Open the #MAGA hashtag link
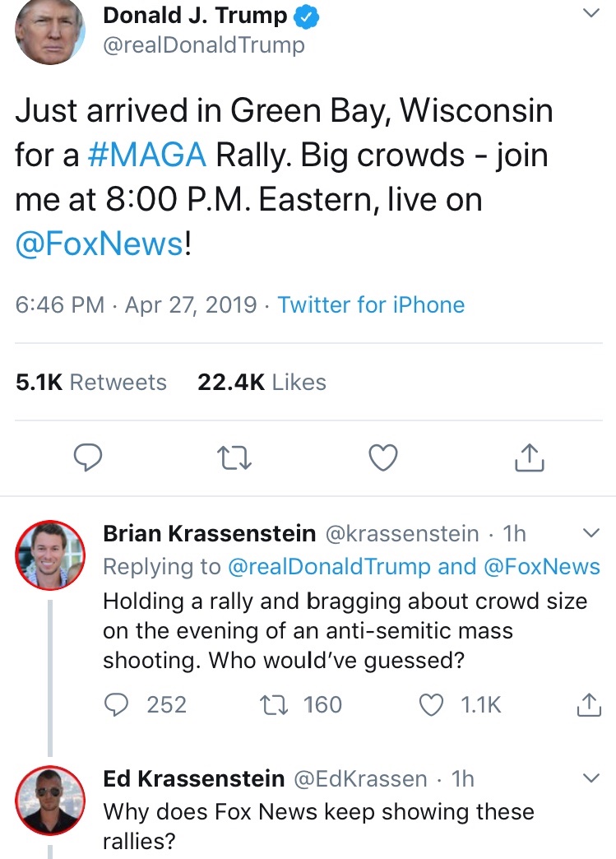The width and height of the screenshot is (616, 859). (x=147, y=155)
